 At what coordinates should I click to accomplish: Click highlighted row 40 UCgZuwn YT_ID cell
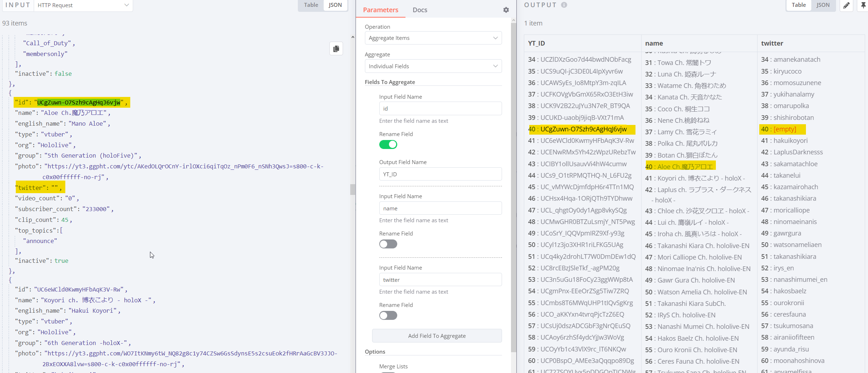pos(581,129)
